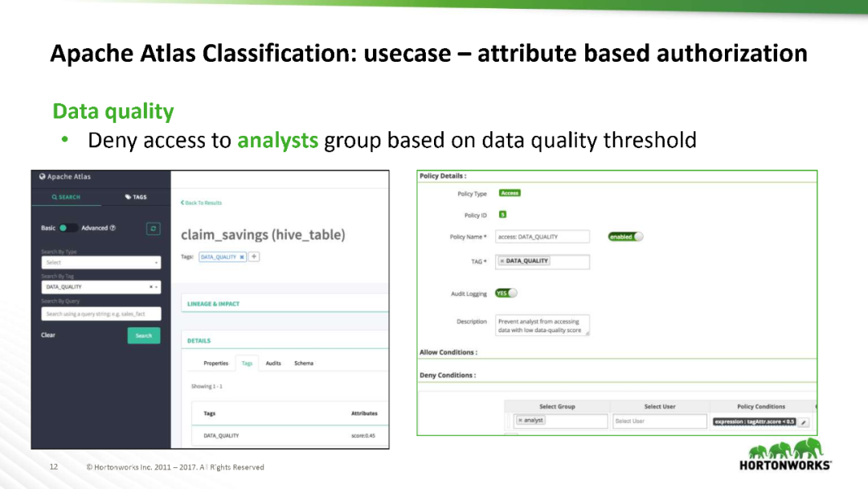Open the SEARCH tab in Atlas sidebar
Image resolution: width=868 pixels, height=489 pixels.
[67, 197]
